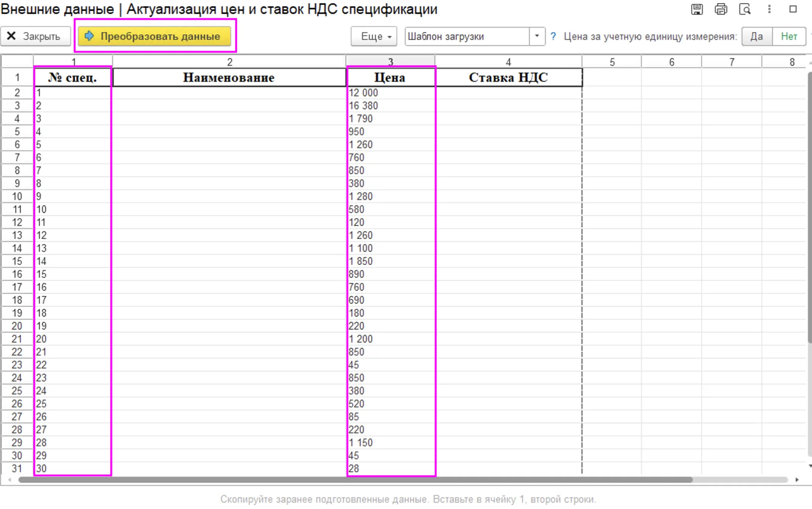Click the price cell 1 280
The height and width of the screenshot is (509, 812).
point(390,196)
